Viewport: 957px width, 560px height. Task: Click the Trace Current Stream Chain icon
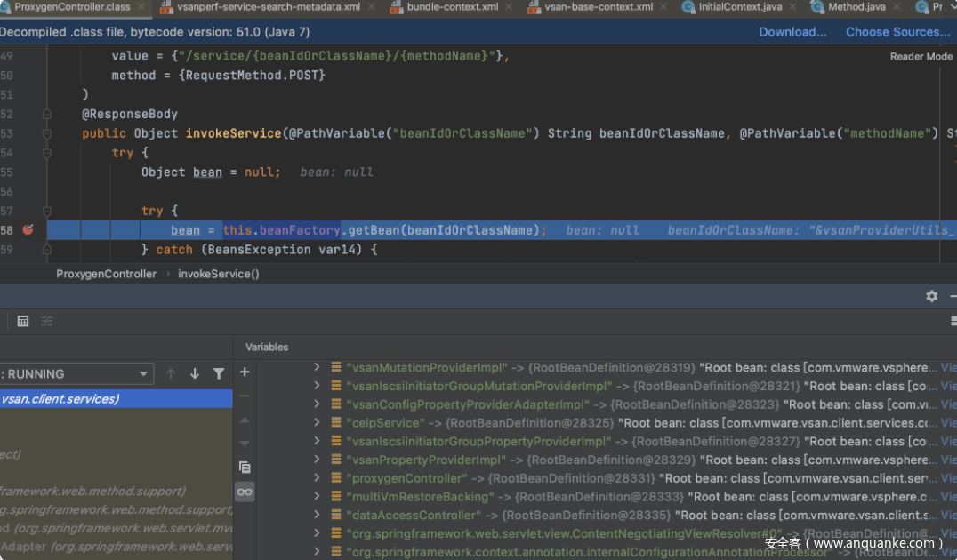[47, 321]
